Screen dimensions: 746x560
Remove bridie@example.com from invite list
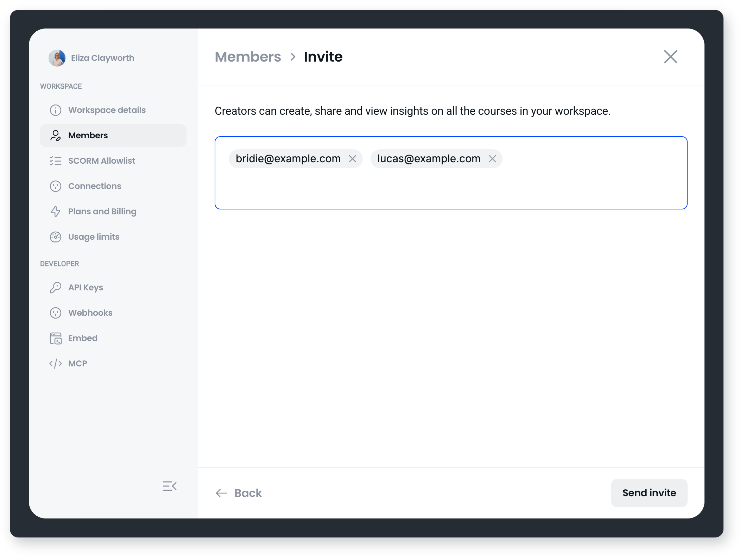coord(353,159)
